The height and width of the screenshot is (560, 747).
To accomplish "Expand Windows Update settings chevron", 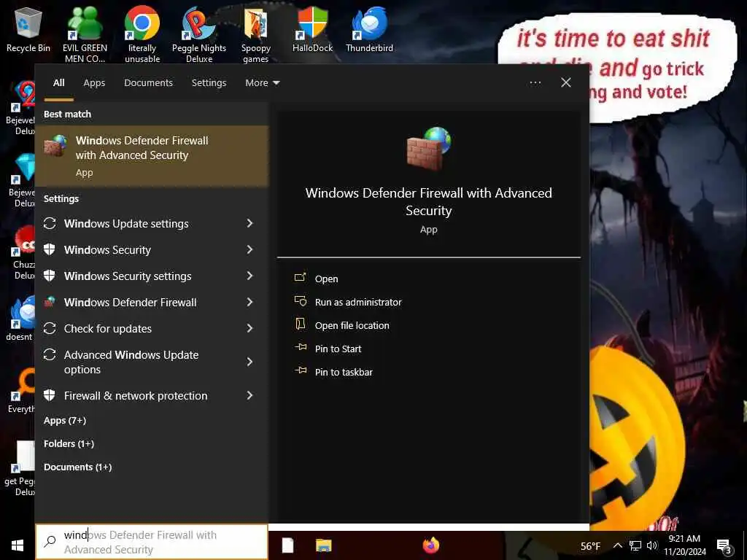I will [249, 223].
